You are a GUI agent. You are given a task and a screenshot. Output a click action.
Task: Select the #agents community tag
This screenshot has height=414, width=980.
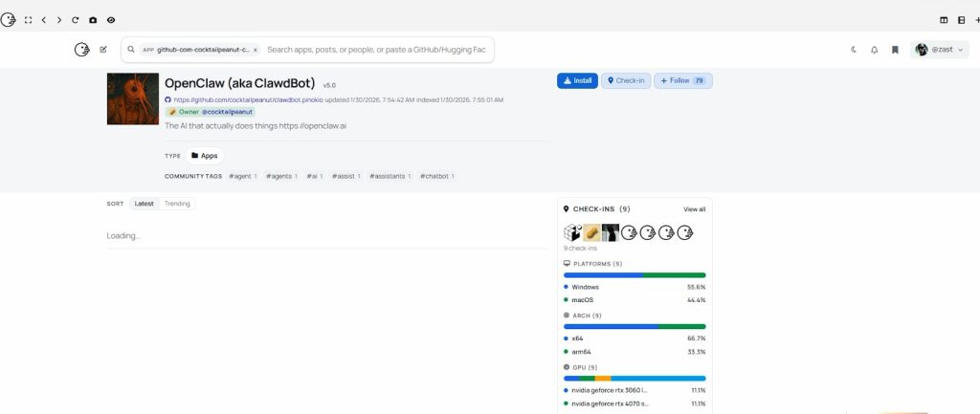pos(281,176)
